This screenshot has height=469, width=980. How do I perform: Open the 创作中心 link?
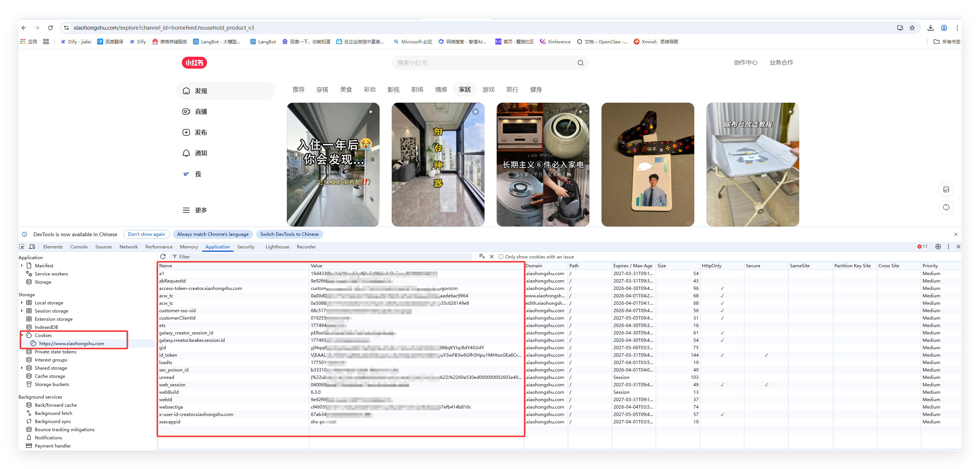[x=745, y=62]
